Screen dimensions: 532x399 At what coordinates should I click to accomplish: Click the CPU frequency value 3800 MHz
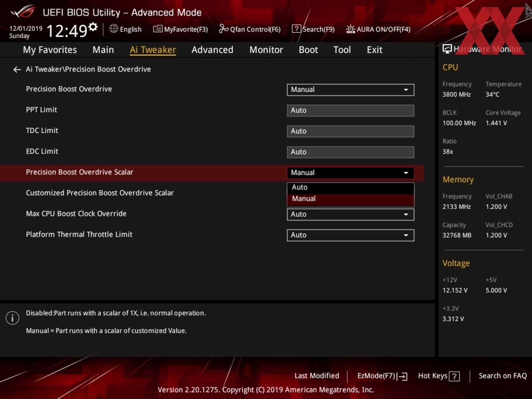pyautogui.click(x=457, y=95)
